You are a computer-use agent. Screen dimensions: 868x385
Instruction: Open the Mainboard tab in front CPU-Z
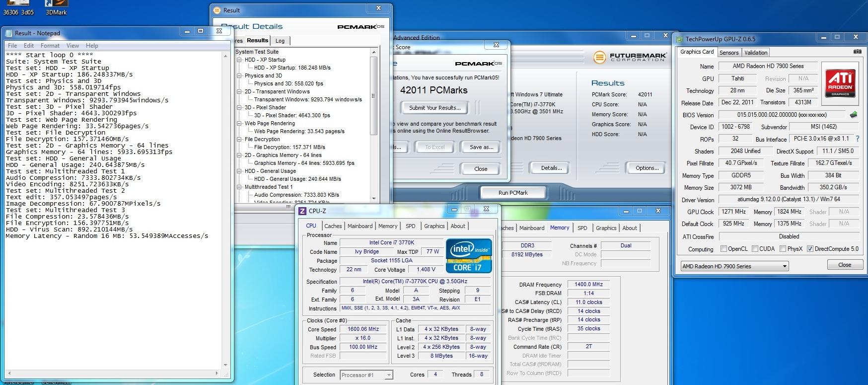click(x=360, y=226)
